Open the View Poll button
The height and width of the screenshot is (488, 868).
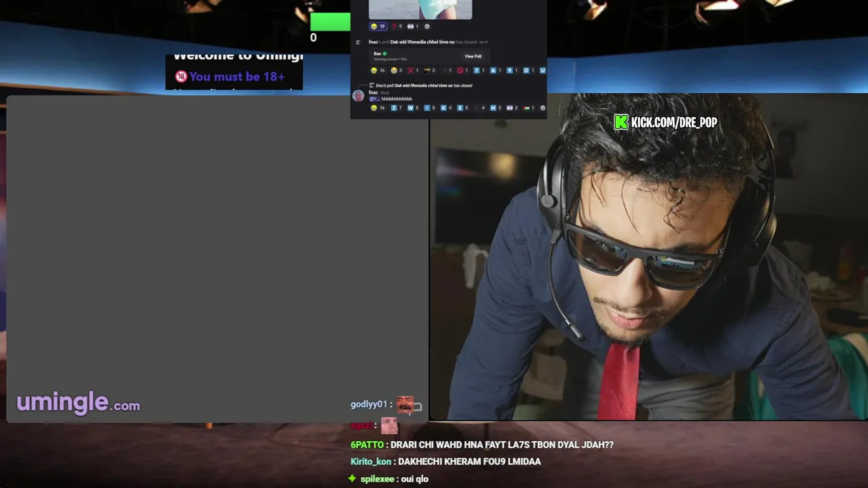click(473, 56)
